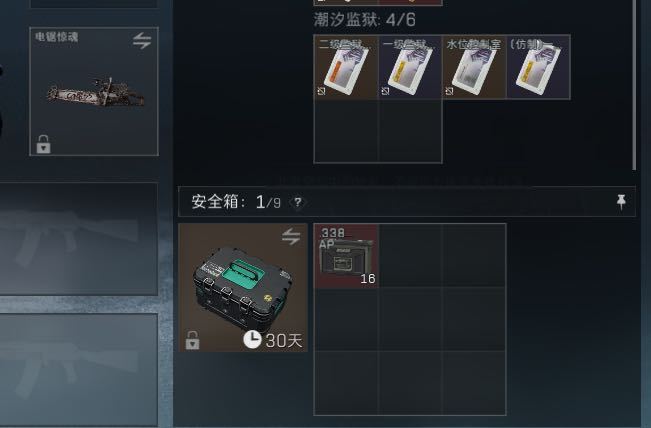Pin the 安全箱 panel
The image size is (651, 428).
point(621,201)
